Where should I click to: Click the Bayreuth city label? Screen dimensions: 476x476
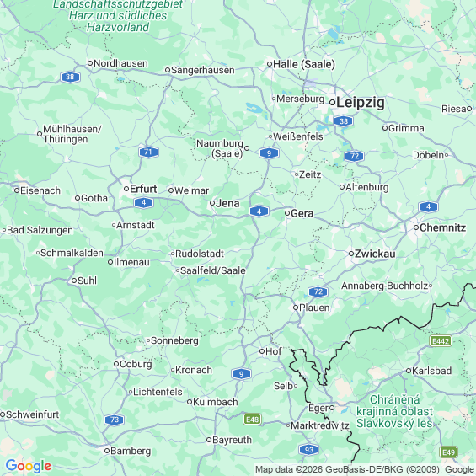point(232,440)
